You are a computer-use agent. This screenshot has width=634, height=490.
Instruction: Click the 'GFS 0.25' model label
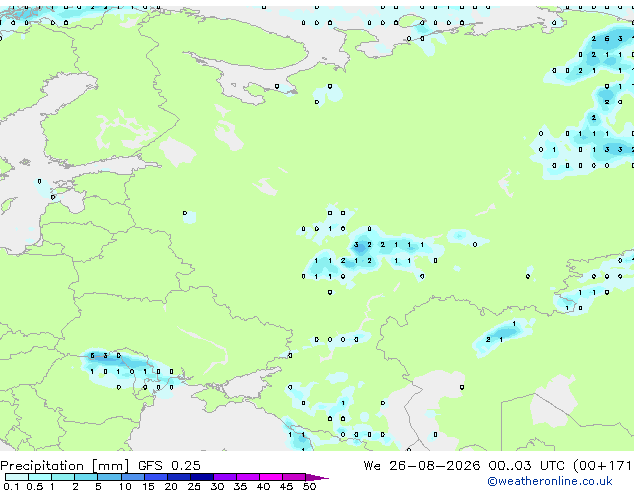[x=169, y=466]
